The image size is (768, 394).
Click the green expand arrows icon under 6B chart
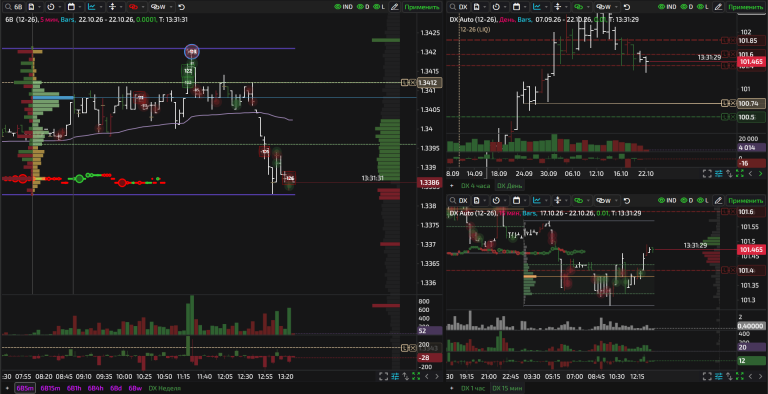tap(416, 376)
